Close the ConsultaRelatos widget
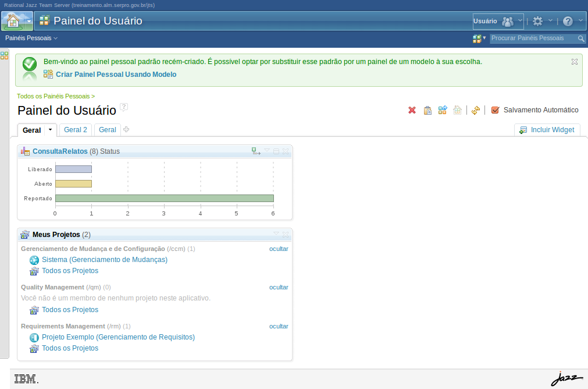The image size is (588, 389). [x=286, y=151]
